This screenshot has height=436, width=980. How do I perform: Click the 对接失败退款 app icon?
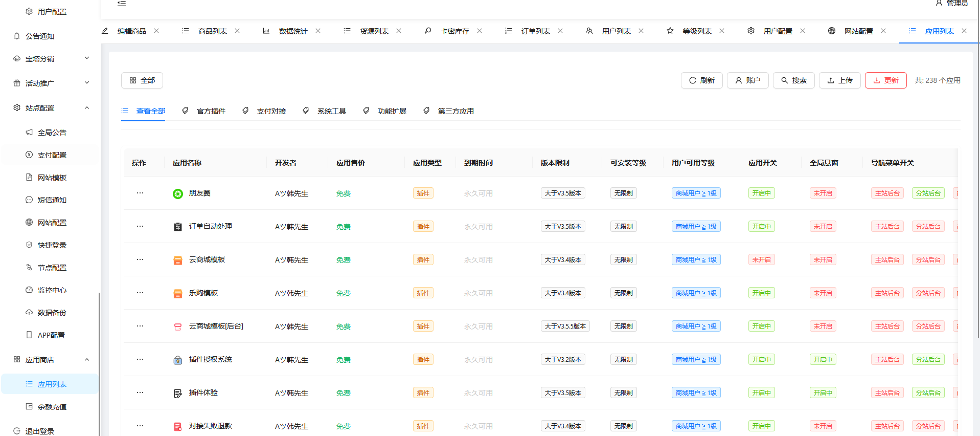point(177,426)
